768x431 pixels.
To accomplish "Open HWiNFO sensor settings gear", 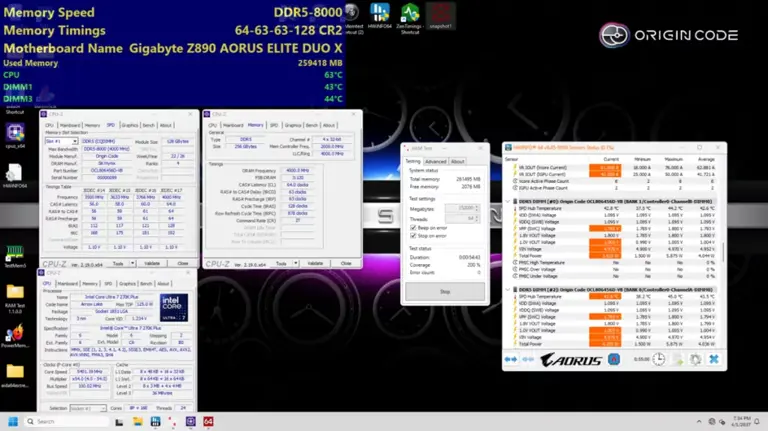I will point(696,359).
